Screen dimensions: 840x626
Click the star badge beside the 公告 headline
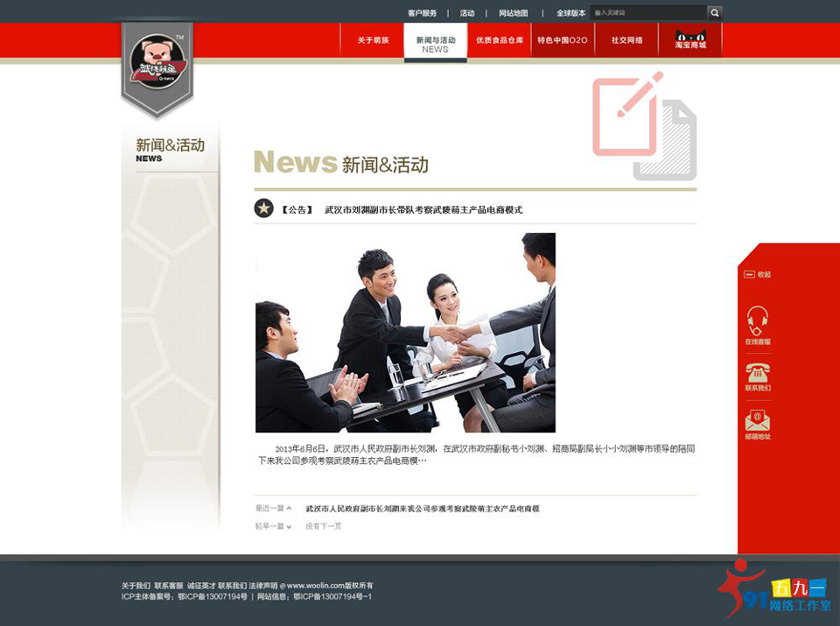point(263,208)
